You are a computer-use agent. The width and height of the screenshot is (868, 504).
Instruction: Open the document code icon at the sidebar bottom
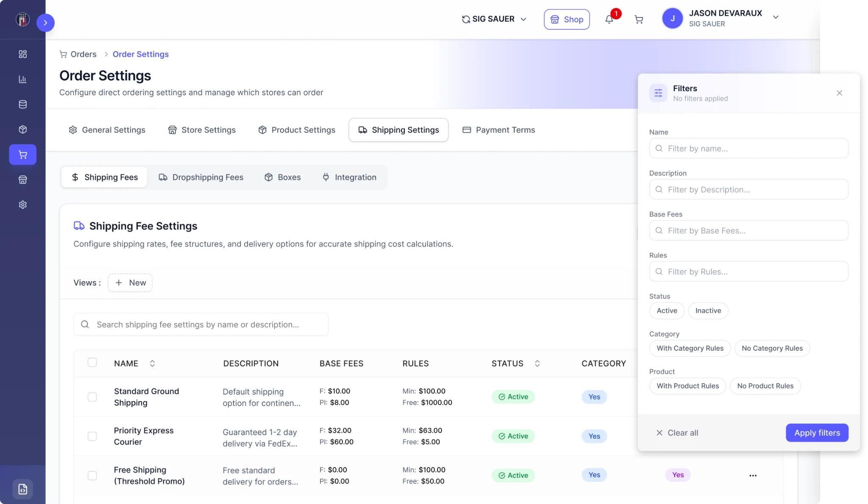click(23, 489)
